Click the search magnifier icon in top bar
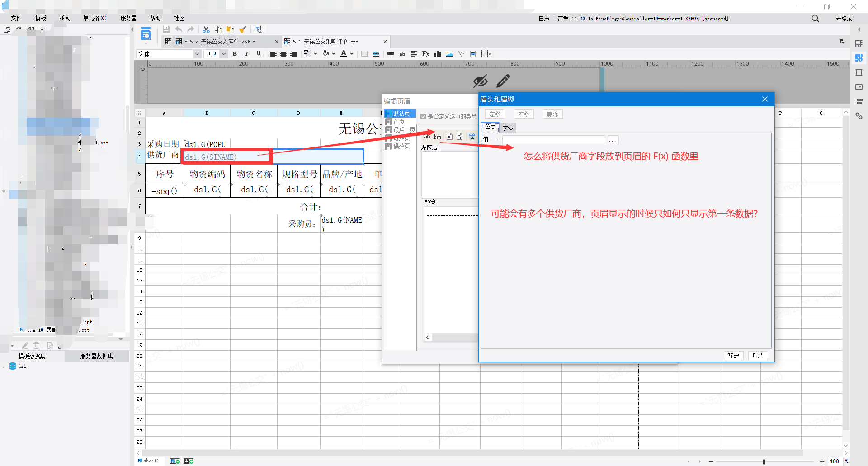868x466 pixels. pos(816,19)
